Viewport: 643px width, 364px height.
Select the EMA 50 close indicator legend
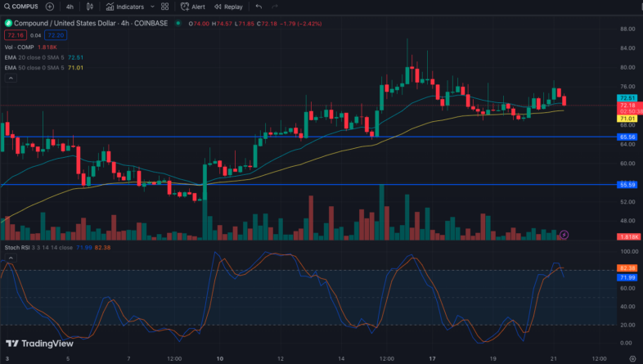(34, 68)
